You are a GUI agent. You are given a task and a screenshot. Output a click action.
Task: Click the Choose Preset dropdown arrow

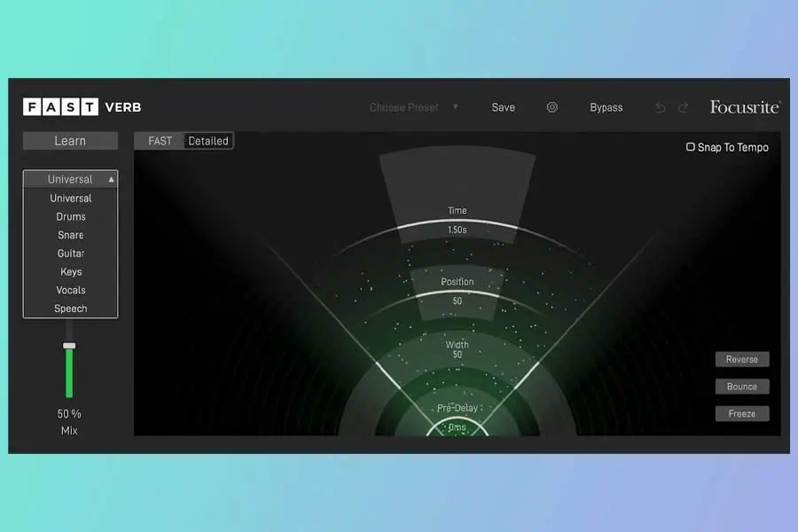[x=456, y=107]
